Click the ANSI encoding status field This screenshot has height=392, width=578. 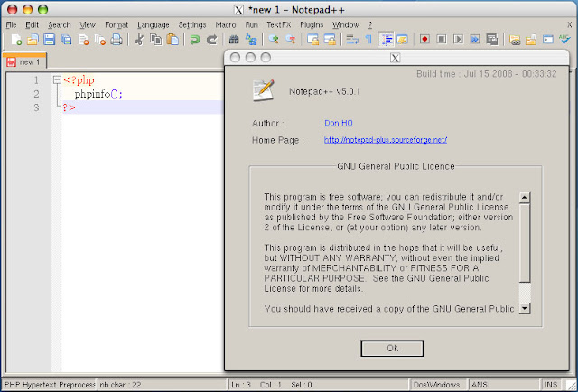504,385
